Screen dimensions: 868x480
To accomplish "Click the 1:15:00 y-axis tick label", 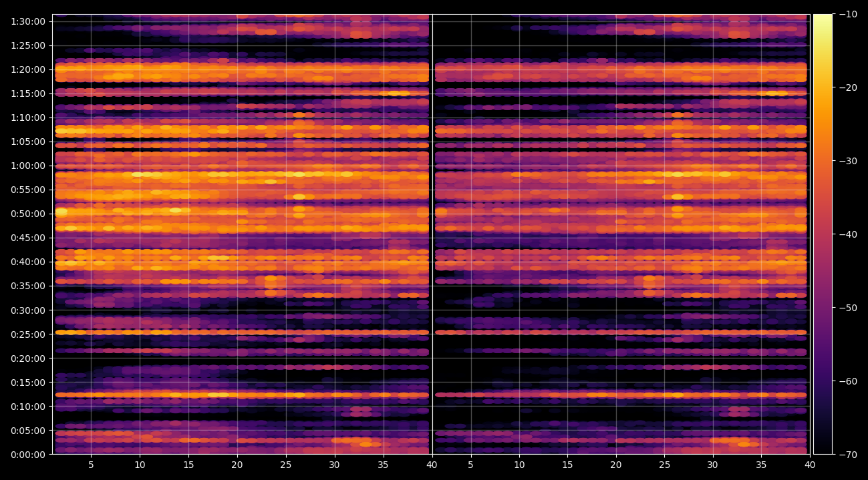I will point(28,93).
